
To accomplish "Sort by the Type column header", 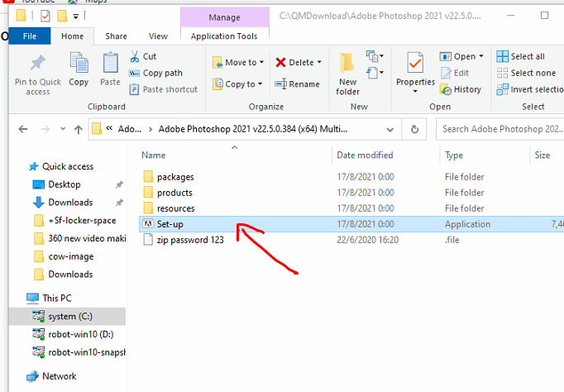I will [x=454, y=155].
